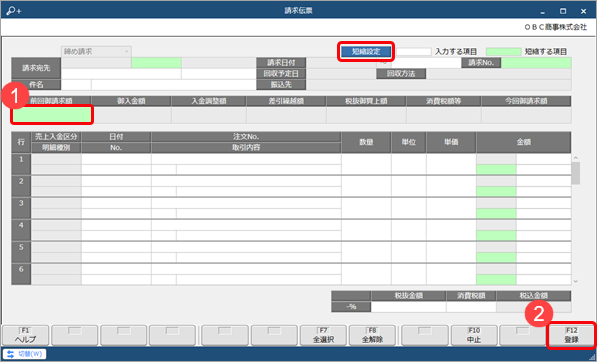Image resolution: width=597 pixels, height=362 pixels.
Task: Click row 2 quantity cell
Action: (x=366, y=186)
